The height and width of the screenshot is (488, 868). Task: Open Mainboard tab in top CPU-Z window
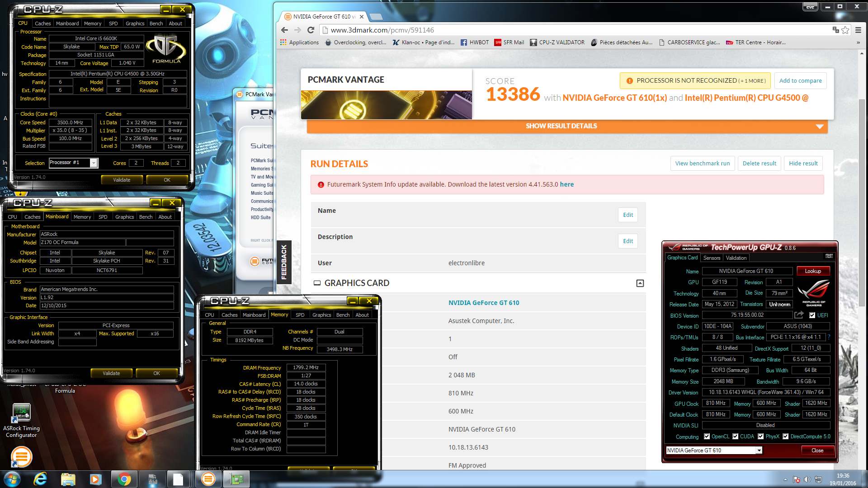(67, 23)
